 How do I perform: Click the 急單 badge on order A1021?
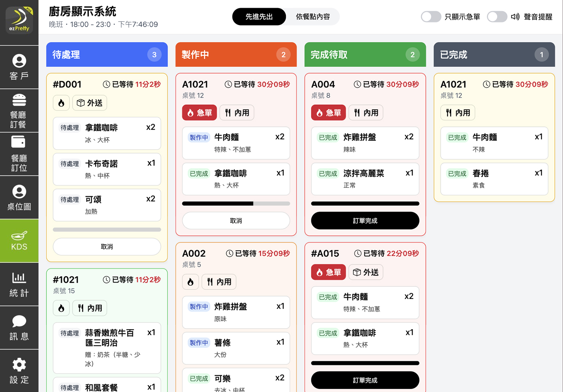point(199,112)
